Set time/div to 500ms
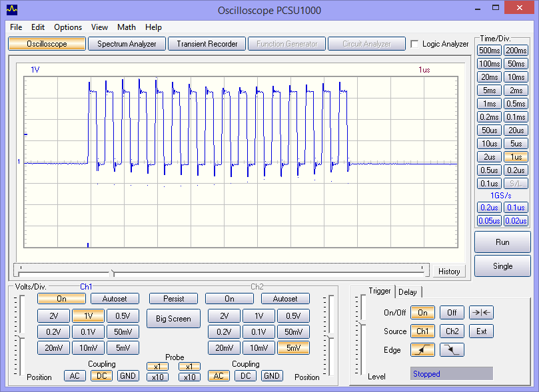Screen dimensions: 539x392 (490, 51)
